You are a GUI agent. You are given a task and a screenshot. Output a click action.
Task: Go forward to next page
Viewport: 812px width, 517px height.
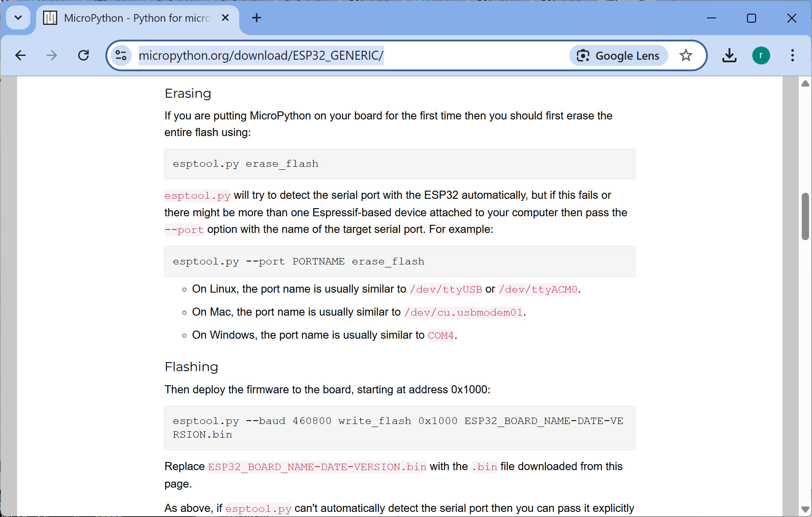[52, 55]
